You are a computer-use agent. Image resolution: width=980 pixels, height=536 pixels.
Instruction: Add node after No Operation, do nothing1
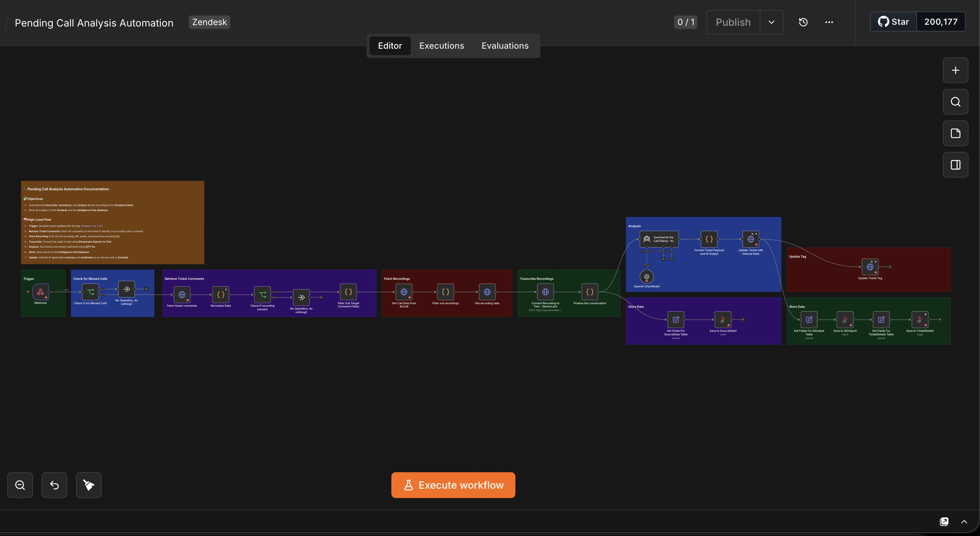146,289
